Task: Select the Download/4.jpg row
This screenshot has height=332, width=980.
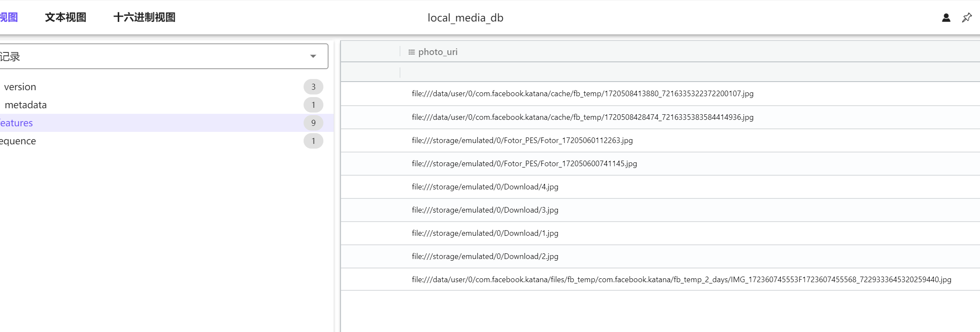Action: click(x=661, y=187)
